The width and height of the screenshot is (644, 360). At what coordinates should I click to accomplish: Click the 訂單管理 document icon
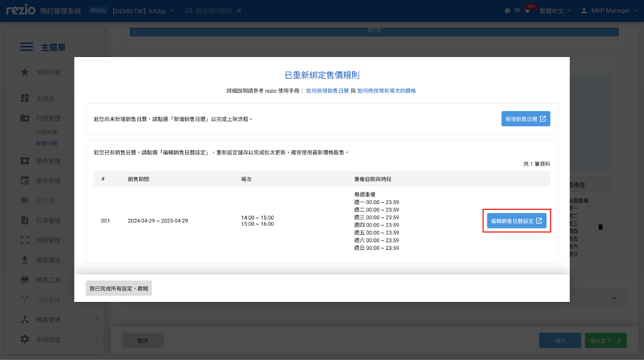[x=25, y=221]
